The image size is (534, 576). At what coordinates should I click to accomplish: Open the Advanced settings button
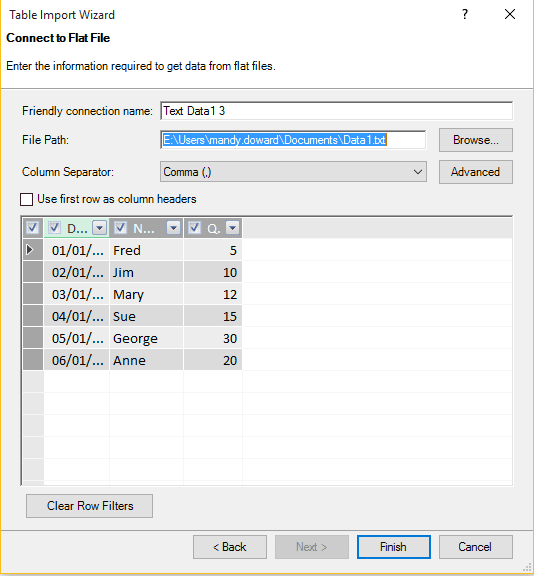pos(476,172)
